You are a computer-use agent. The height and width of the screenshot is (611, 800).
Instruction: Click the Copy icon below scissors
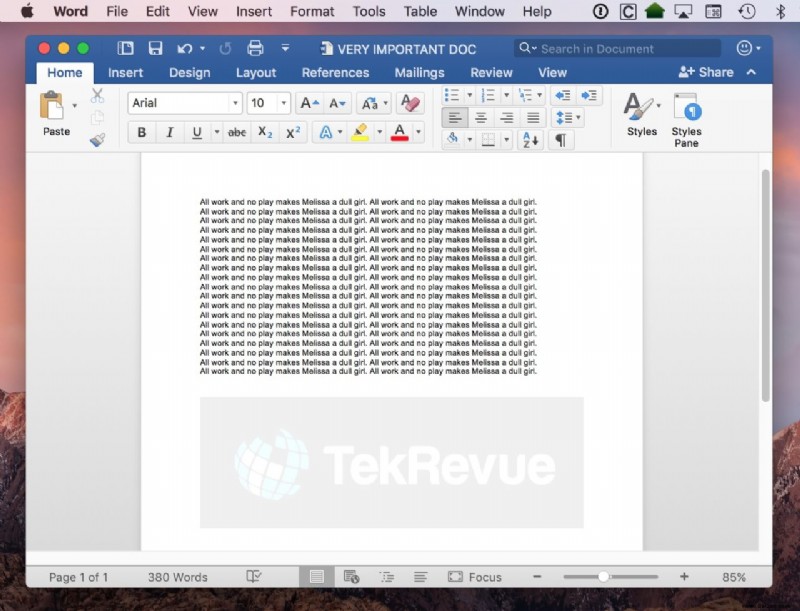97,118
